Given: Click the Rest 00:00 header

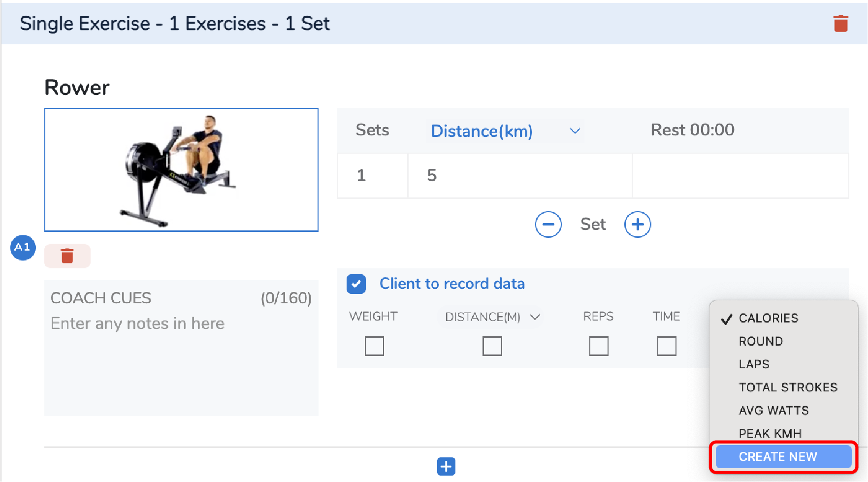Looking at the screenshot, I should tap(692, 130).
